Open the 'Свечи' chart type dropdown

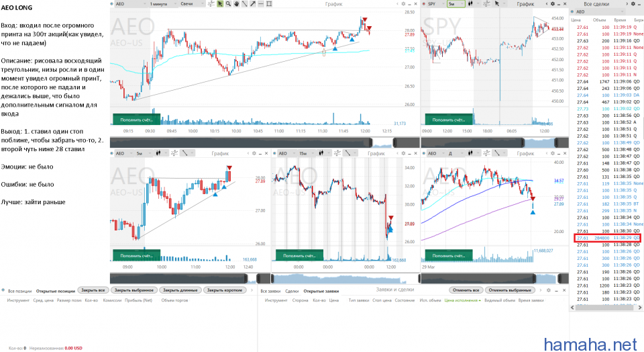pos(191,4)
